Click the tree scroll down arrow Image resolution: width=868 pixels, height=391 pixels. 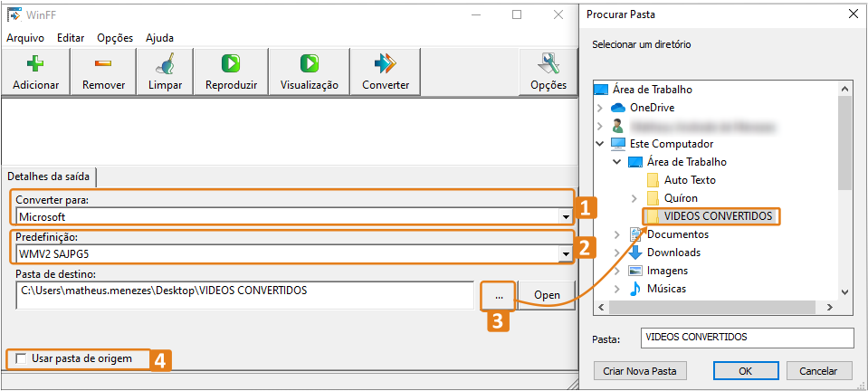tap(844, 292)
